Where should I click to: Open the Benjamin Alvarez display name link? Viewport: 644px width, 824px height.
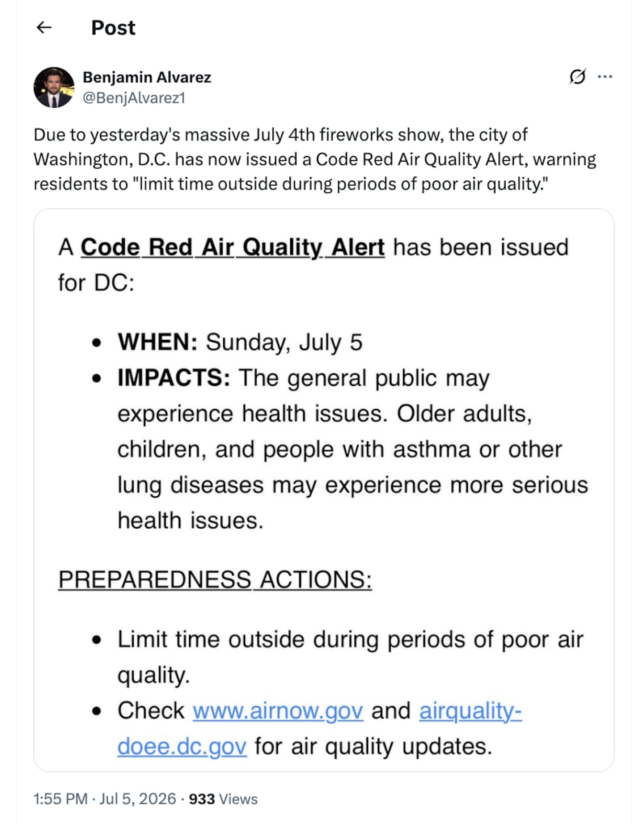[x=147, y=77]
